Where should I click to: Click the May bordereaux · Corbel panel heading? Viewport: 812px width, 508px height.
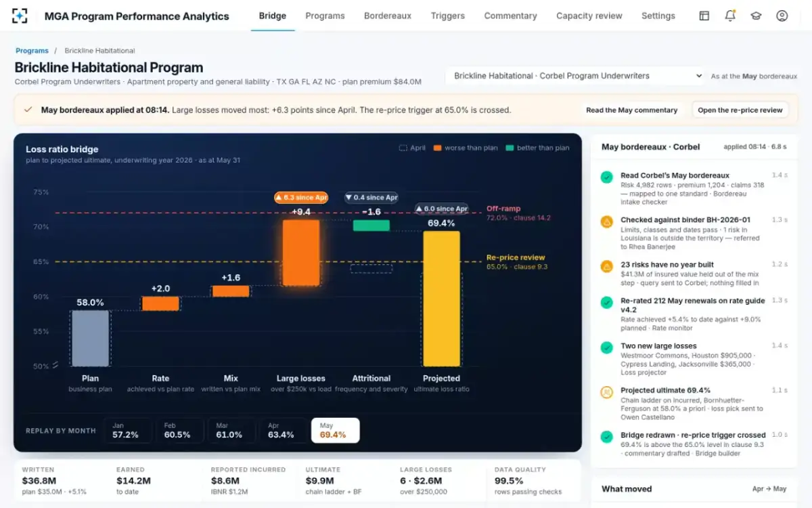coord(651,147)
